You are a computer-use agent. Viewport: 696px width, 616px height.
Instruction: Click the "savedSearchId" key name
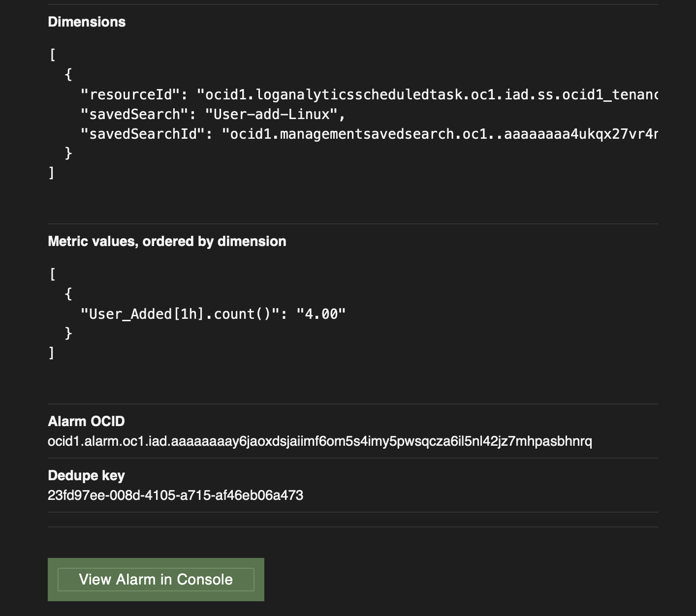[x=142, y=134]
